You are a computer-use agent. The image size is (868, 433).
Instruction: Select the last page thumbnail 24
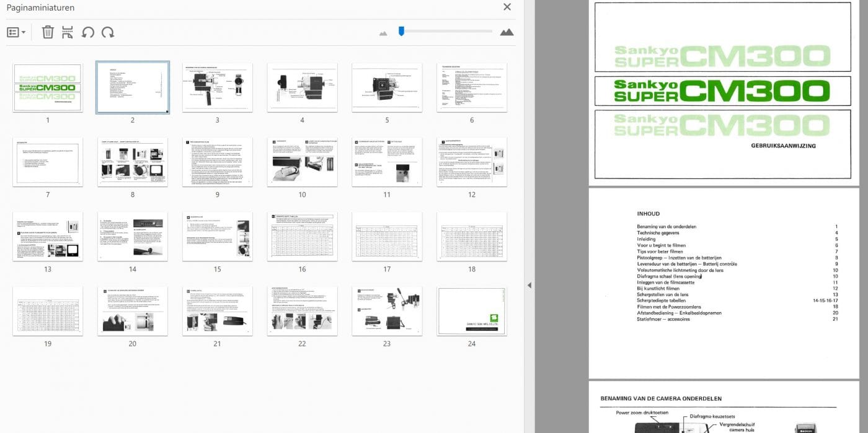pyautogui.click(x=471, y=311)
